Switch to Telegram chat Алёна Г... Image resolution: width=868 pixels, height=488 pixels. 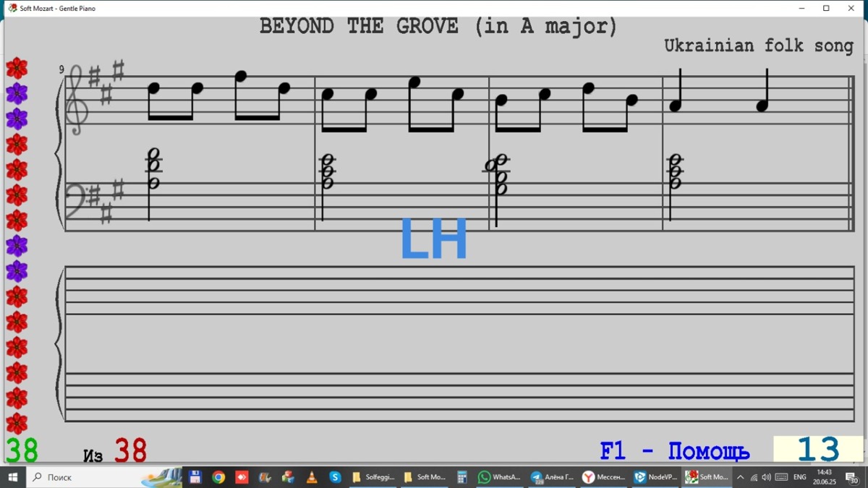(x=551, y=477)
